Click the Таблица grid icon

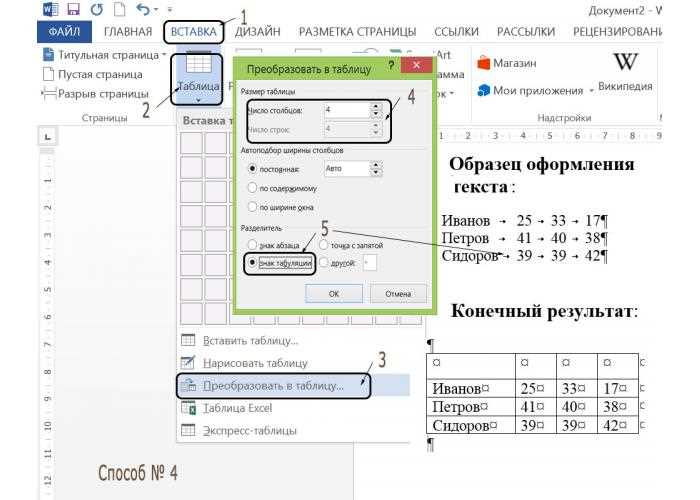[198, 63]
